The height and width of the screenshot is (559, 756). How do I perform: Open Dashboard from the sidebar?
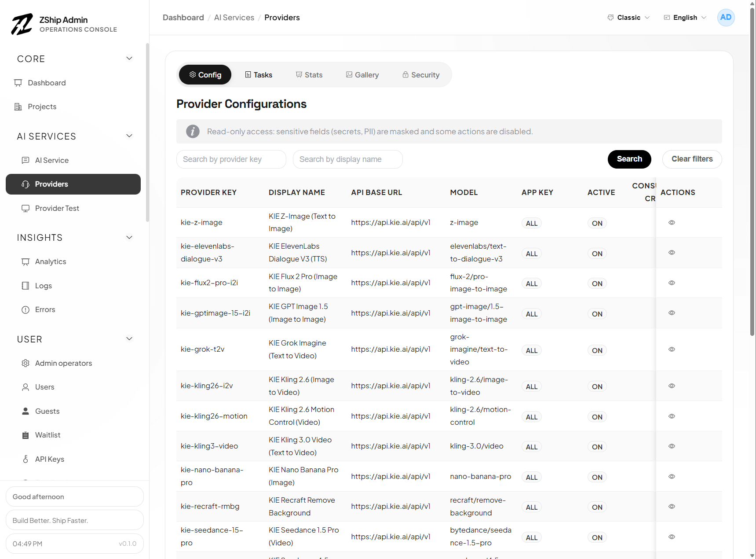click(47, 83)
